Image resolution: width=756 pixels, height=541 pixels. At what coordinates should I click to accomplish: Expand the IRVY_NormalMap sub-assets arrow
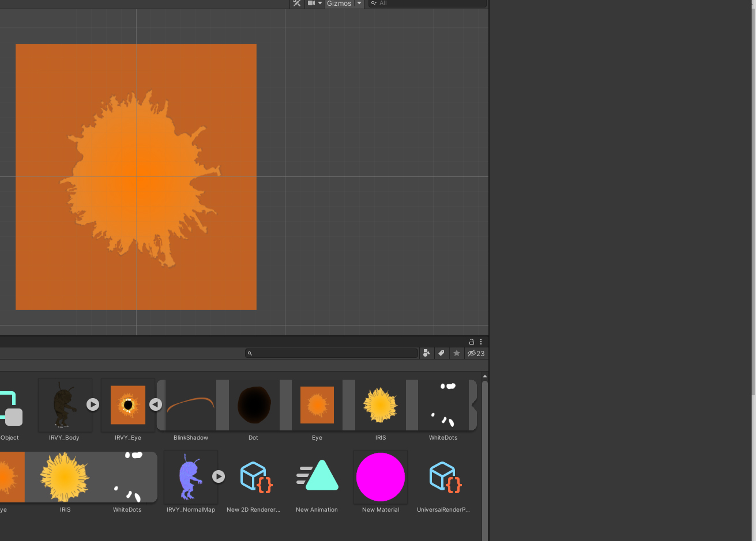tap(219, 476)
